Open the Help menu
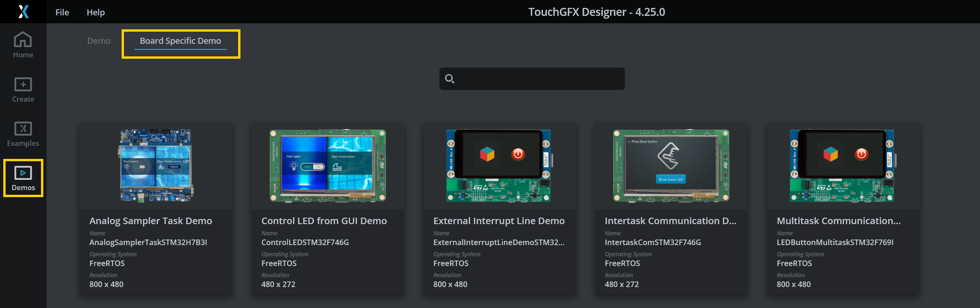This screenshot has width=980, height=308. [x=96, y=12]
